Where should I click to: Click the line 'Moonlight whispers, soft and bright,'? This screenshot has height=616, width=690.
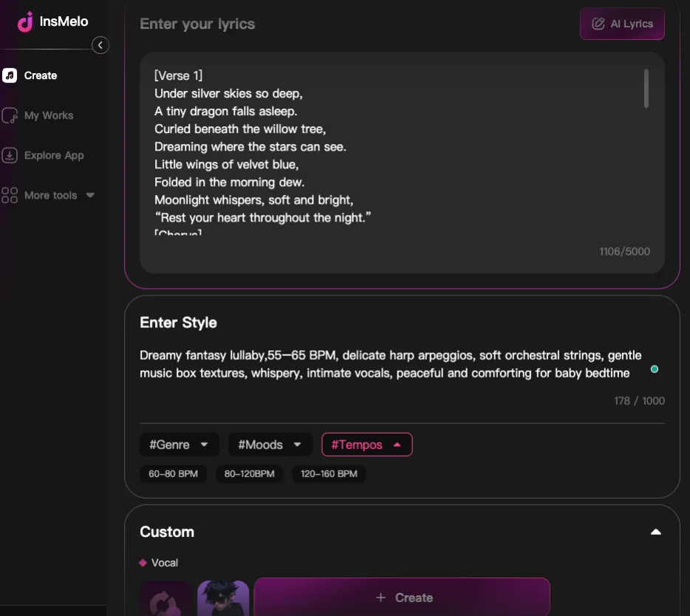(254, 200)
